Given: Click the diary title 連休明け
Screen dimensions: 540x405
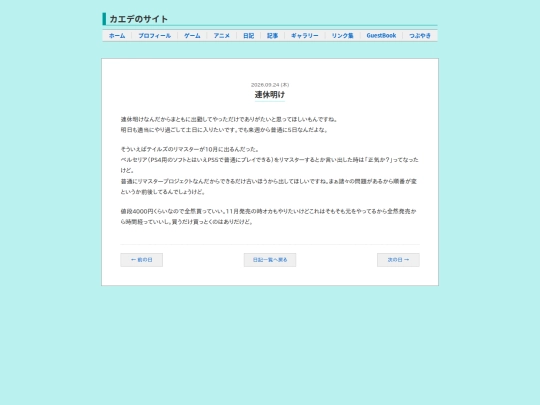Looking at the screenshot, I should point(270,94).
